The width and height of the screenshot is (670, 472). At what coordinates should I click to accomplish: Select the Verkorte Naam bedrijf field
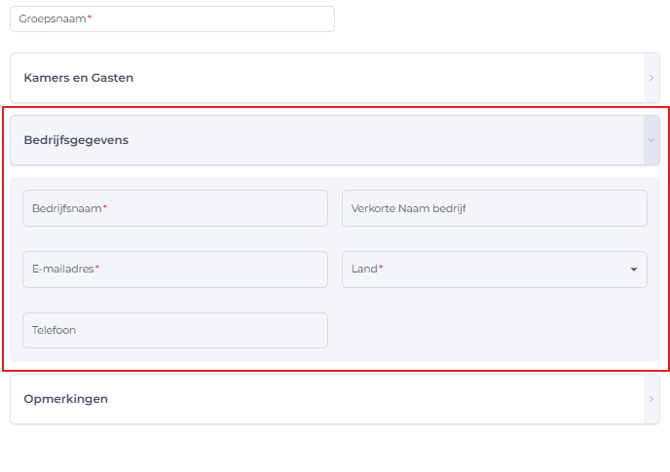(x=494, y=208)
